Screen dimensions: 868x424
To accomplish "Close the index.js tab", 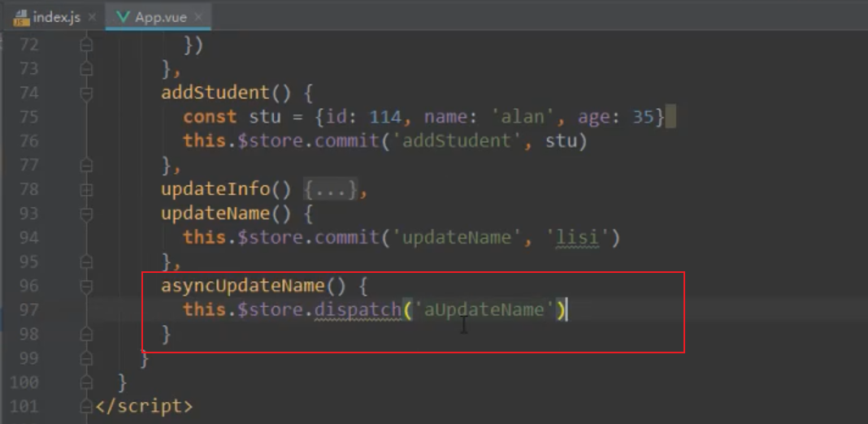I will (x=92, y=18).
